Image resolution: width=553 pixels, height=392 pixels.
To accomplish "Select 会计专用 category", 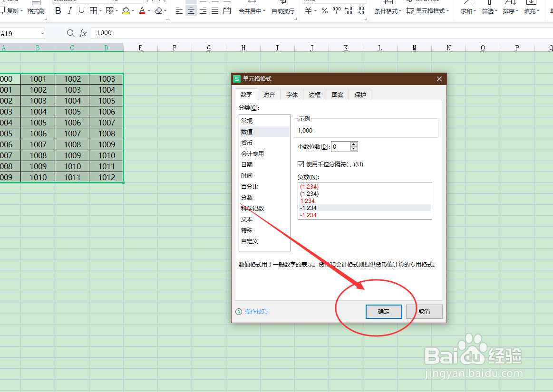I will (x=264, y=153).
